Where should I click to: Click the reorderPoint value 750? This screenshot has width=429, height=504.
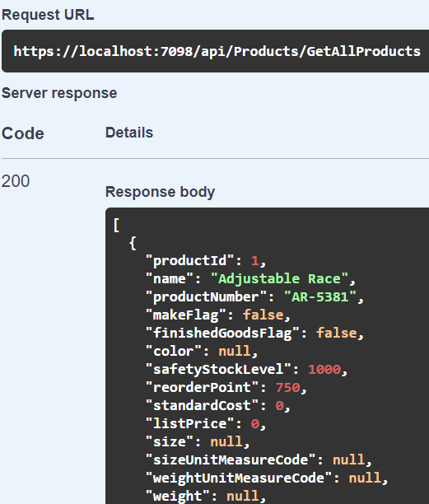coord(288,387)
